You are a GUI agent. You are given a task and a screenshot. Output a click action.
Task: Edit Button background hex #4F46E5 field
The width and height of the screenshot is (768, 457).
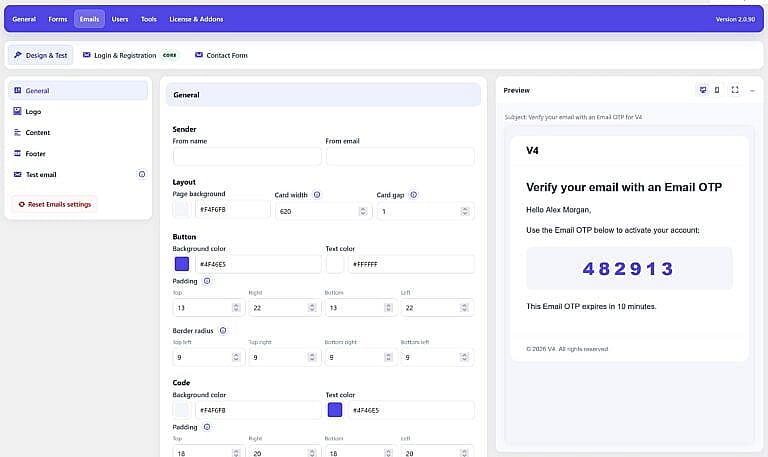258,264
